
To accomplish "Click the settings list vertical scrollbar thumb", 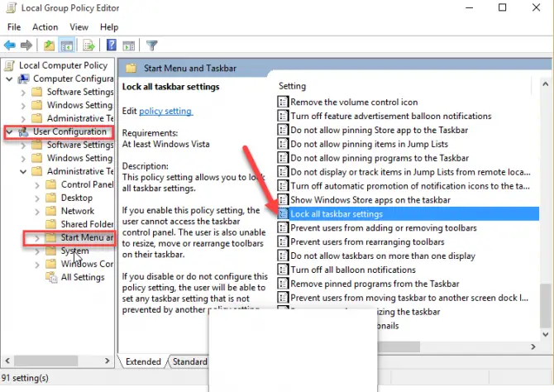I will tap(546, 305).
